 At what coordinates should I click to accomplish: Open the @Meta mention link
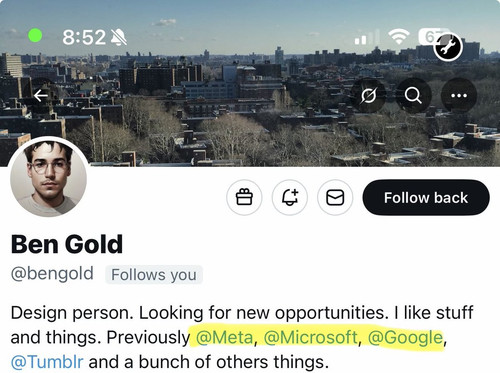tap(225, 337)
